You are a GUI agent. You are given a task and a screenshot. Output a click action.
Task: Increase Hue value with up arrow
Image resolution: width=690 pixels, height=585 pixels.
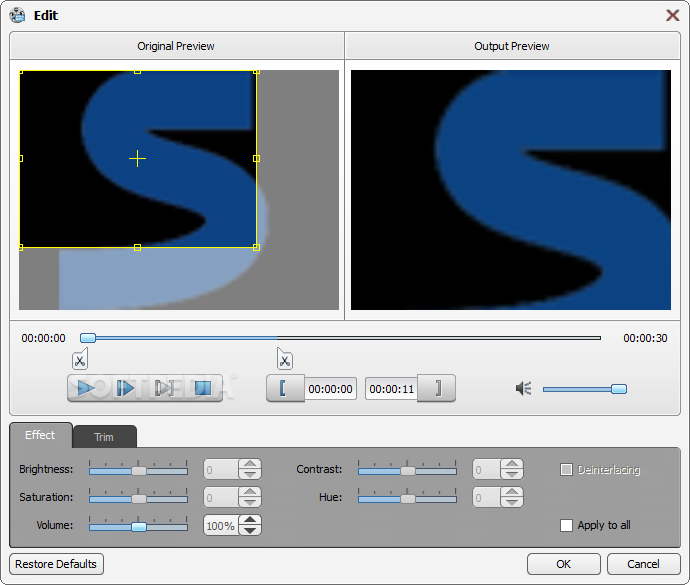click(x=512, y=492)
